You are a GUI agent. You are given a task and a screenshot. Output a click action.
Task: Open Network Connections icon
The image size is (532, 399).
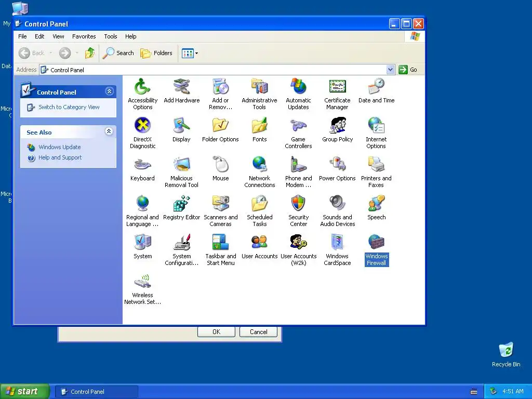coord(260,165)
